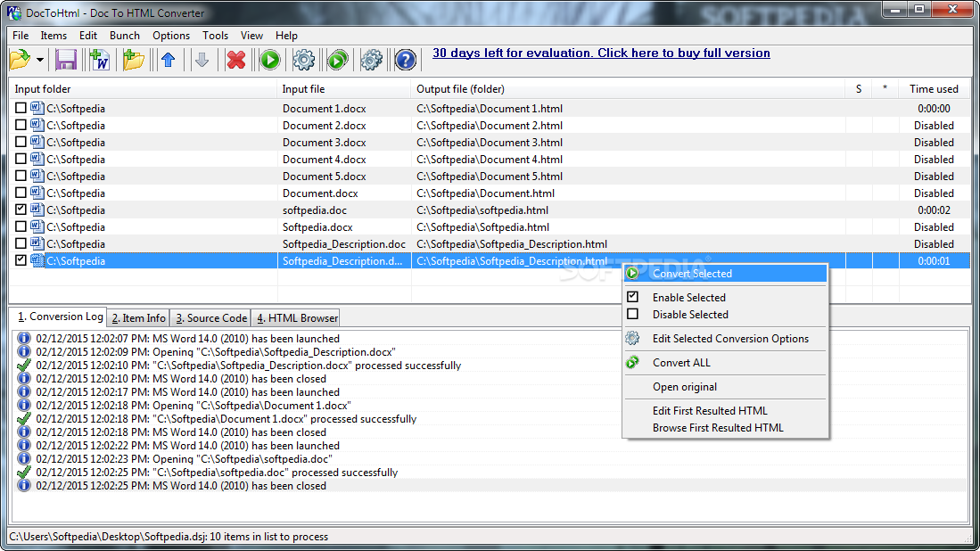Click log entry Opening "C:\Softpedia\softpedia.doc"

point(184,459)
